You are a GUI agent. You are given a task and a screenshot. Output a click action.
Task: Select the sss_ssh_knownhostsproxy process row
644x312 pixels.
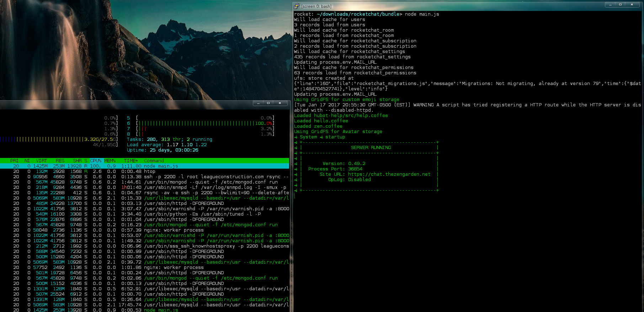[144, 246]
